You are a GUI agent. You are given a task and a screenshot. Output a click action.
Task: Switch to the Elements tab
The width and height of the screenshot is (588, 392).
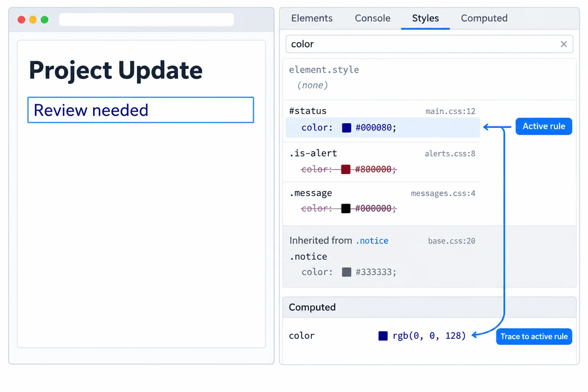[312, 18]
